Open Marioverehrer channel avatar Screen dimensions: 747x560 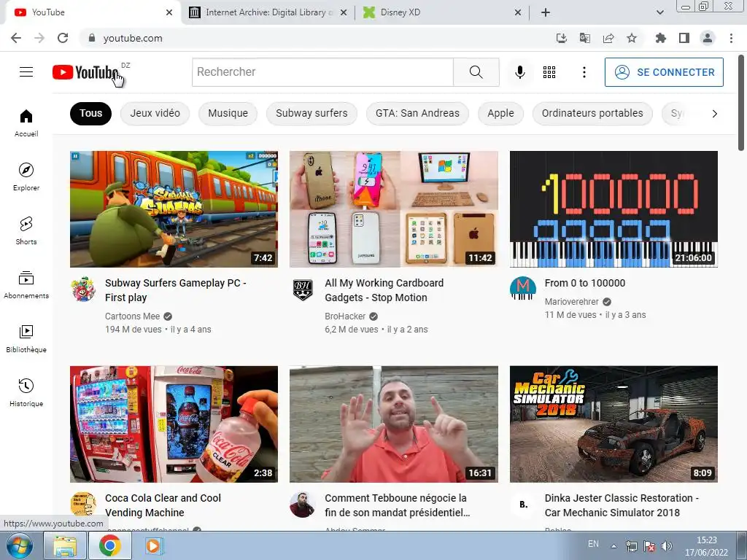[522, 289]
